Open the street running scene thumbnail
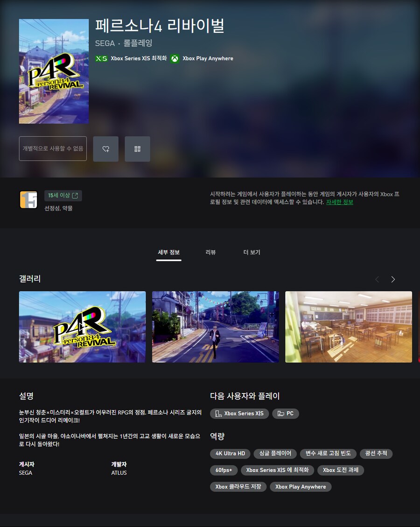 pos(216,327)
